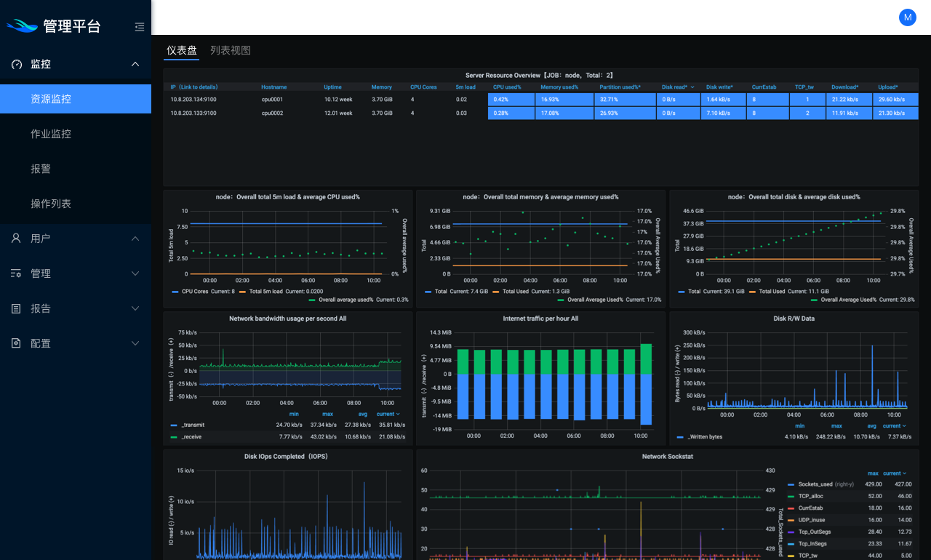Image resolution: width=931 pixels, height=560 pixels.
Task: Open the 10.8.203.134:9100 host details link
Action: 193,99
